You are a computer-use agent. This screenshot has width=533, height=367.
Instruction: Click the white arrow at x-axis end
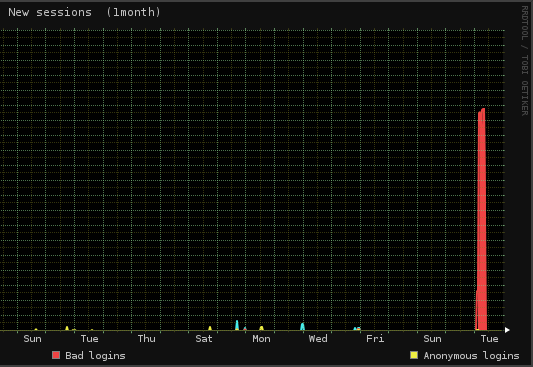[507, 330]
